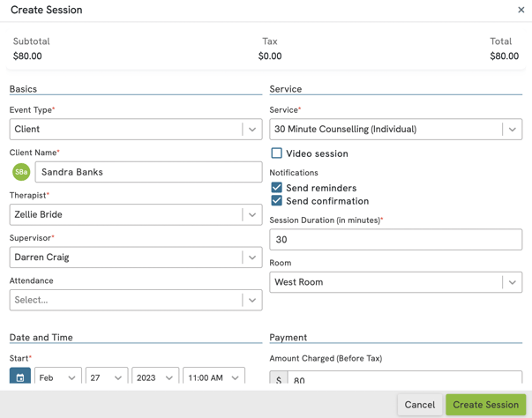532x418 pixels.
Task: Click the Payment section heading
Action: pyautogui.click(x=288, y=338)
